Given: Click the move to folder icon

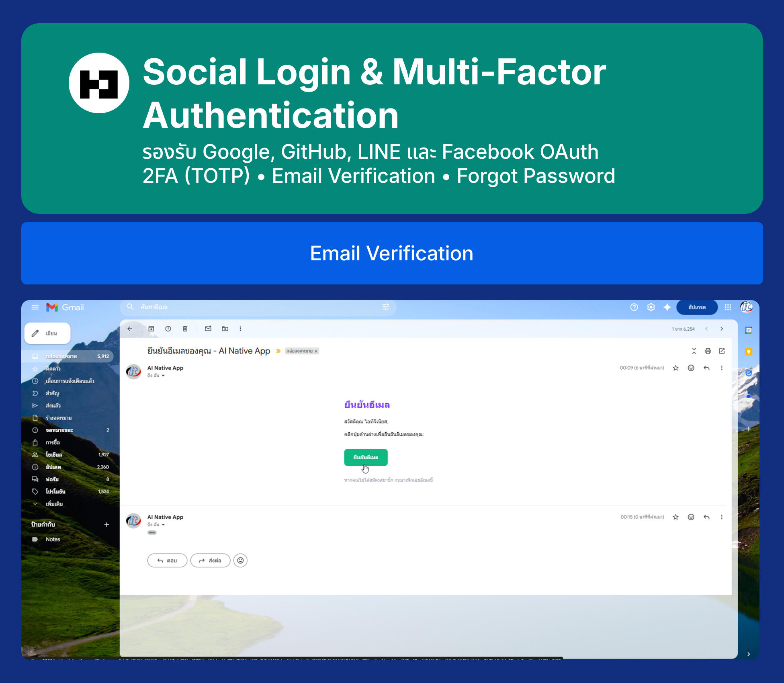Looking at the screenshot, I should [x=225, y=329].
